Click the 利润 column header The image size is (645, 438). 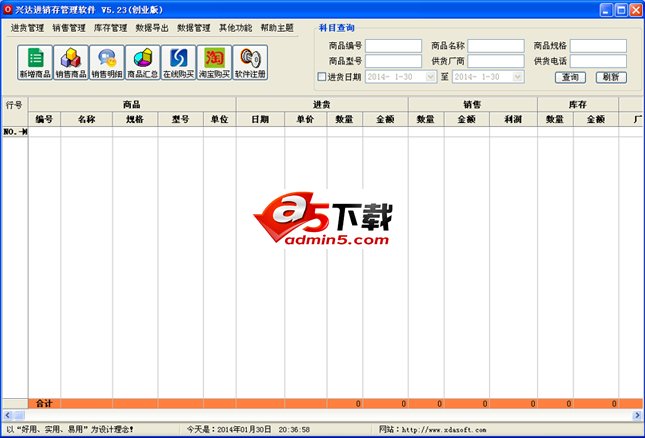(x=513, y=119)
